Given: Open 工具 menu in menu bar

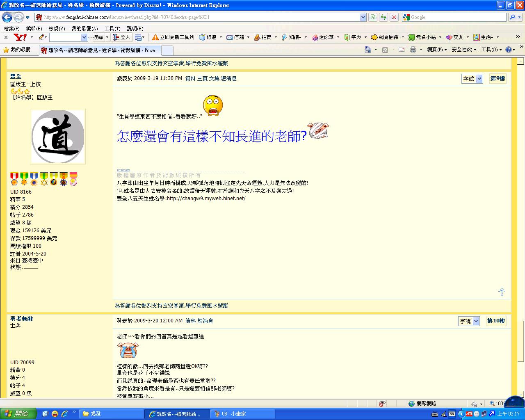Looking at the screenshot, I should pos(112,29).
